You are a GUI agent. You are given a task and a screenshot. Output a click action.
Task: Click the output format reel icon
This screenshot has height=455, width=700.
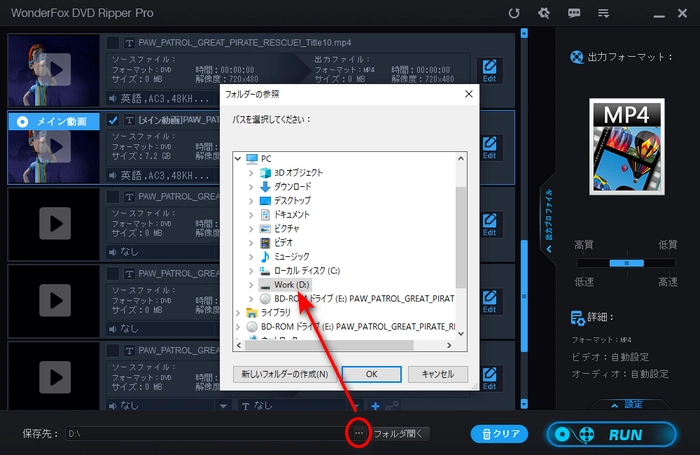click(577, 57)
